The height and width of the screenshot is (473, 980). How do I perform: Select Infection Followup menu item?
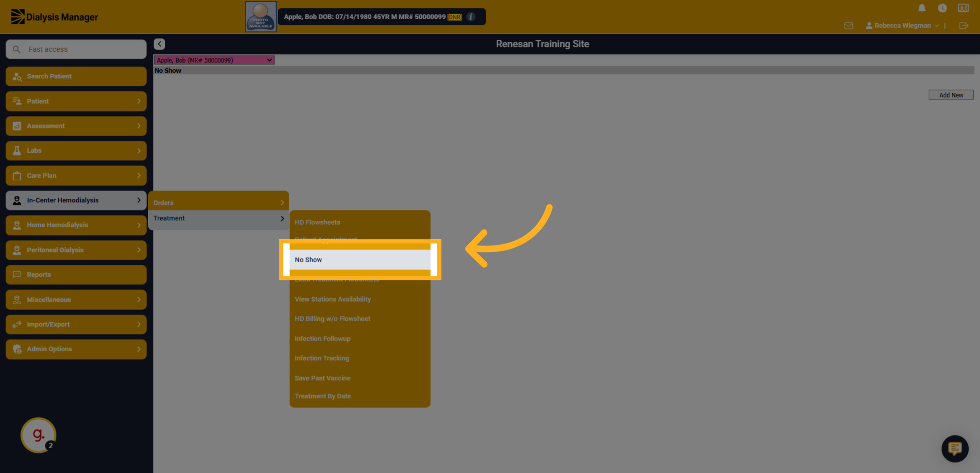click(x=360, y=339)
